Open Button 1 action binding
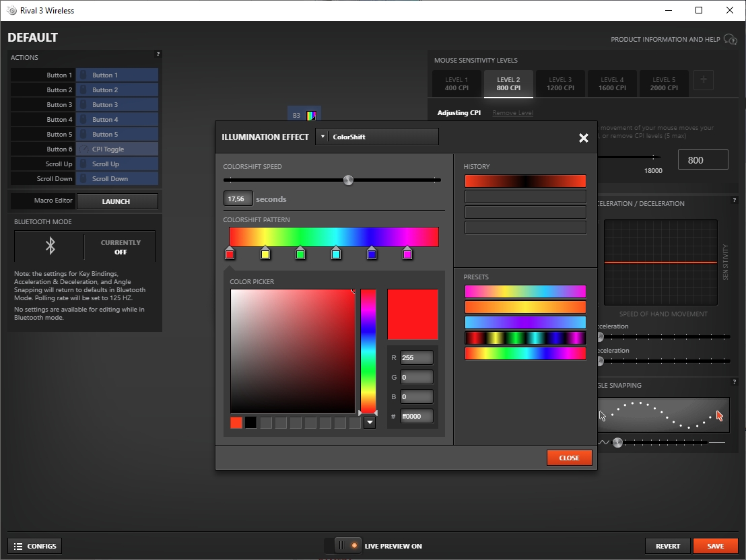The image size is (746, 560). click(117, 75)
